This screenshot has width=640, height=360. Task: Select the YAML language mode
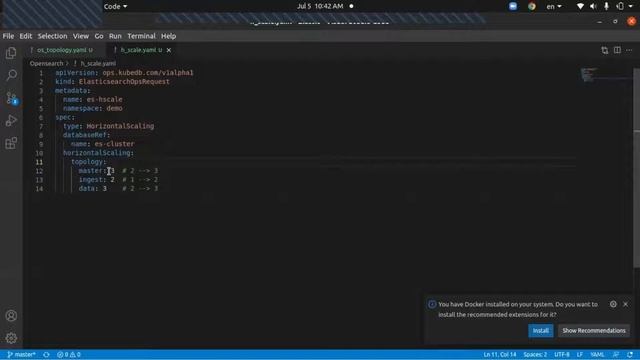point(597,355)
